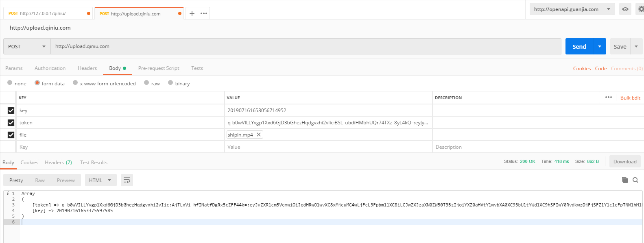Click the Download response button
The image size is (644, 243).
tap(625, 161)
